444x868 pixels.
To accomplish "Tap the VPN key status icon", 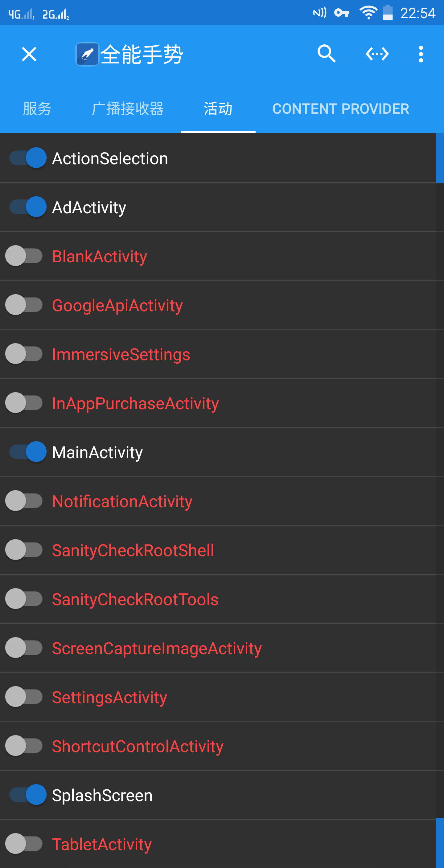I will coord(342,13).
